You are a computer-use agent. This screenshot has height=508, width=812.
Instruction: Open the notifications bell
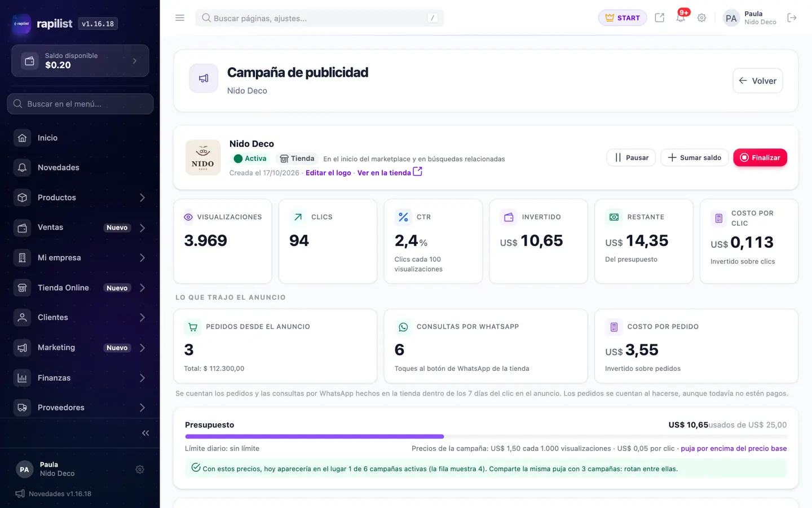pyautogui.click(x=681, y=17)
